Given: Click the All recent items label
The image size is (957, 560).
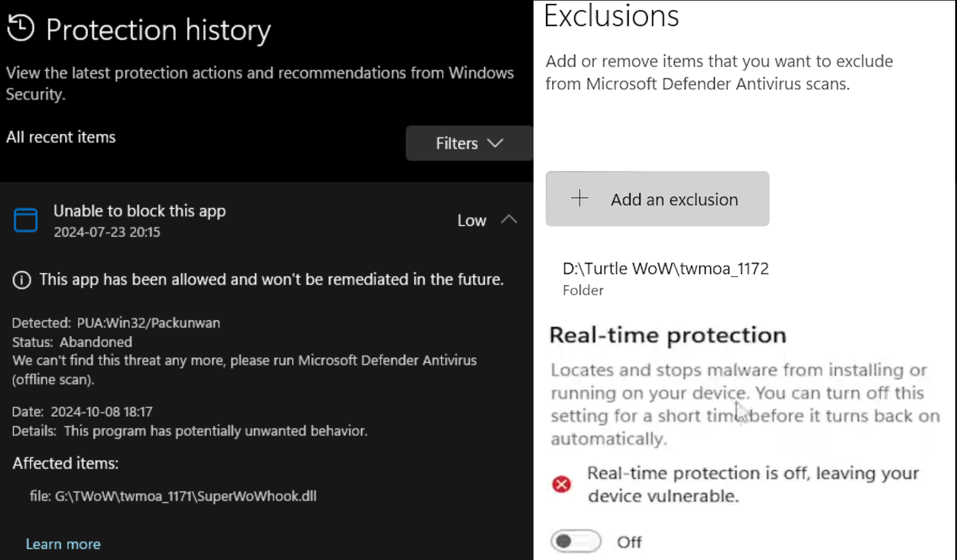Looking at the screenshot, I should (61, 137).
